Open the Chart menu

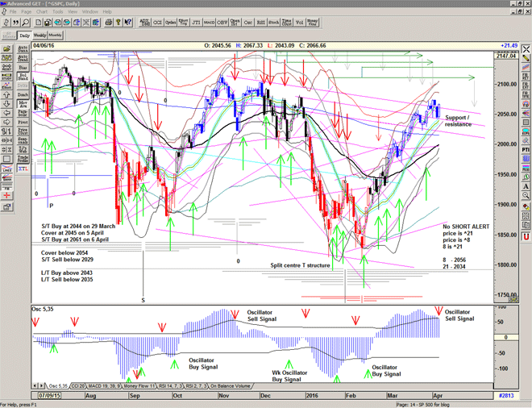[x=43, y=12]
